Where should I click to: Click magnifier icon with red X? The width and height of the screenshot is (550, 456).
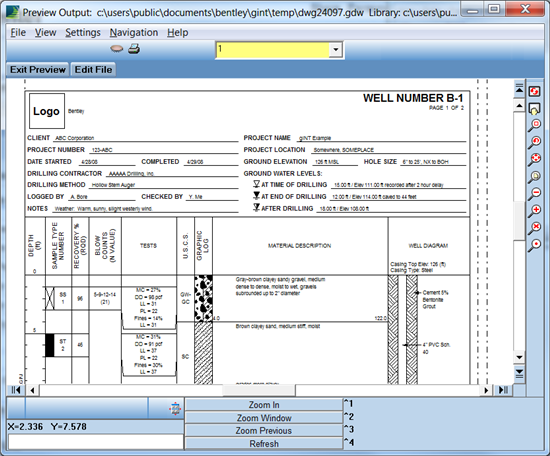535,228
